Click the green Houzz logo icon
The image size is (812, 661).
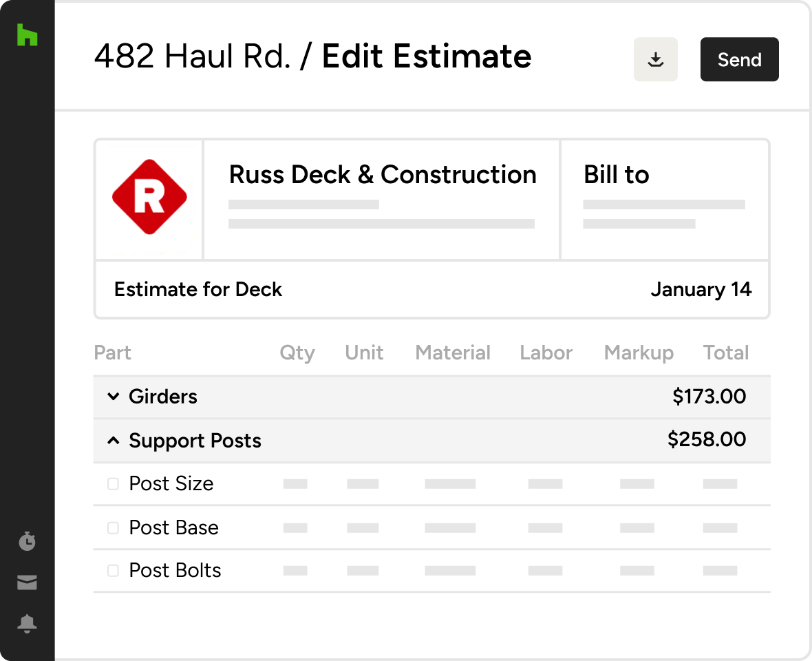point(27,35)
